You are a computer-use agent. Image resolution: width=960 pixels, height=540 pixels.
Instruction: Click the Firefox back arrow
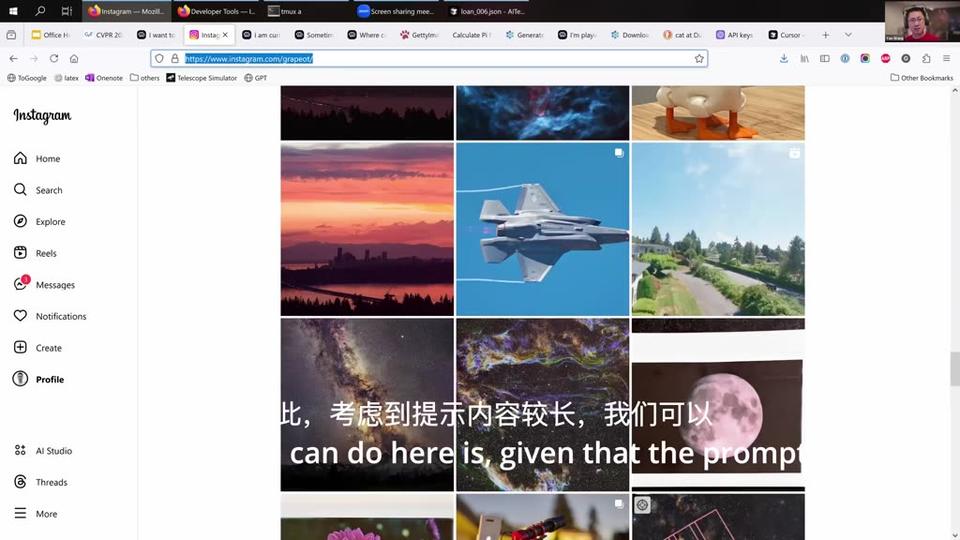[13, 59]
